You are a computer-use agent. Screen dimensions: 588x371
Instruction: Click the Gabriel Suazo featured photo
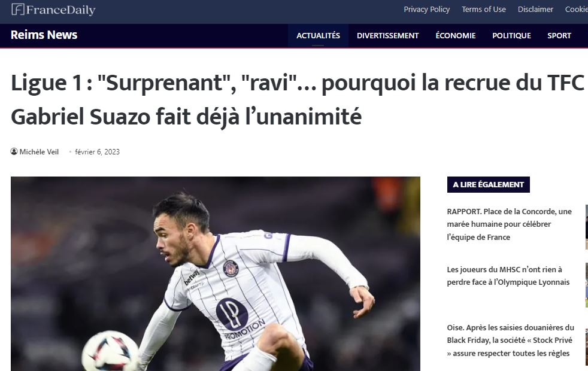tap(215, 273)
